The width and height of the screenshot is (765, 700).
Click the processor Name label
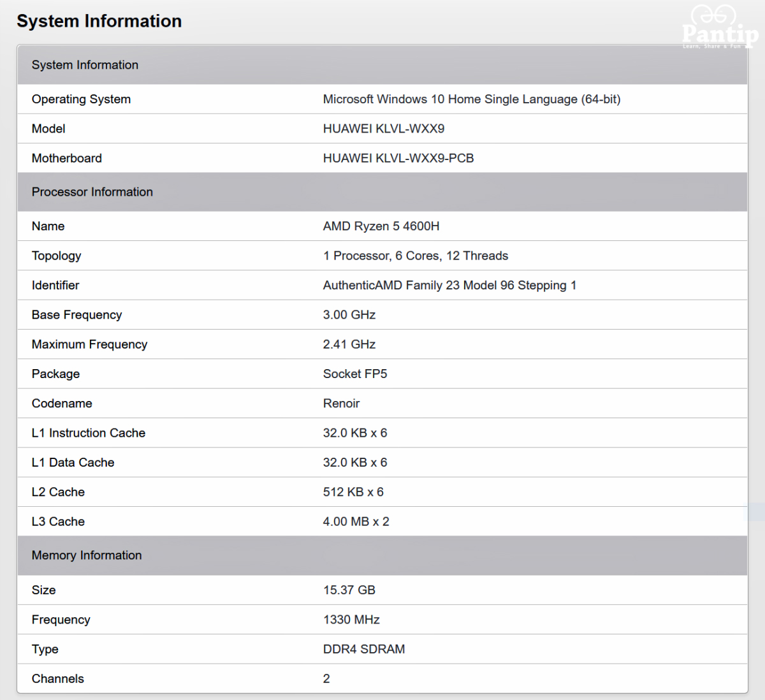coord(48,226)
